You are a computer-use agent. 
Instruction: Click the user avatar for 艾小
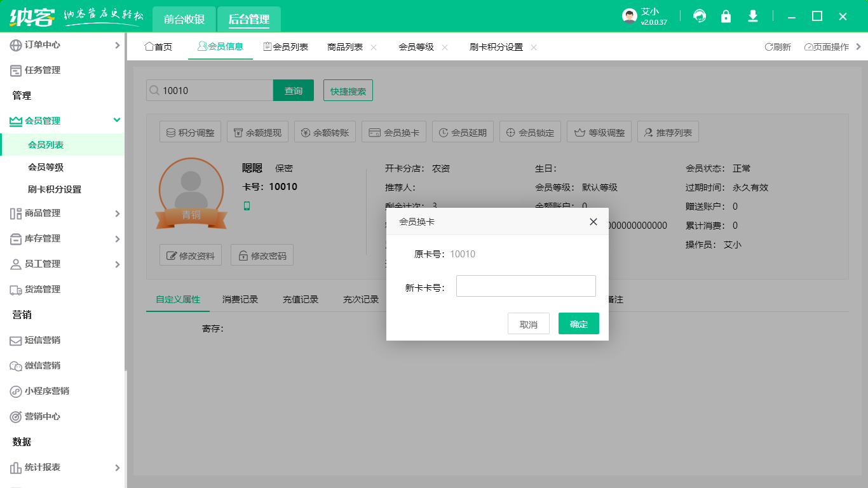coord(629,17)
